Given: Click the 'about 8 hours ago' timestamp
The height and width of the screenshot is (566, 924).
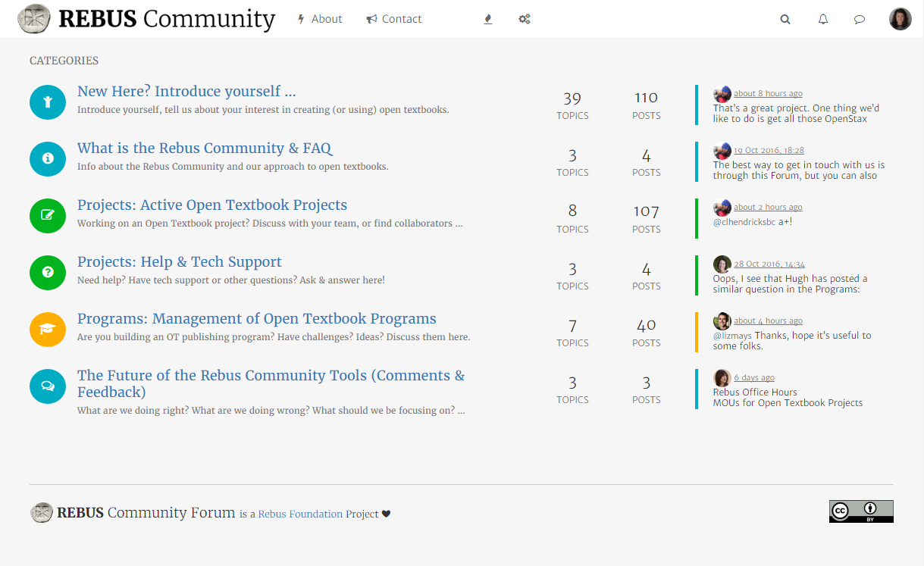Looking at the screenshot, I should tap(768, 94).
